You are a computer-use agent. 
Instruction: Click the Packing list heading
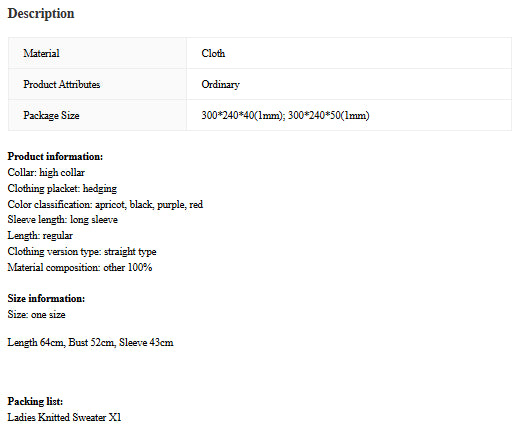(35, 401)
